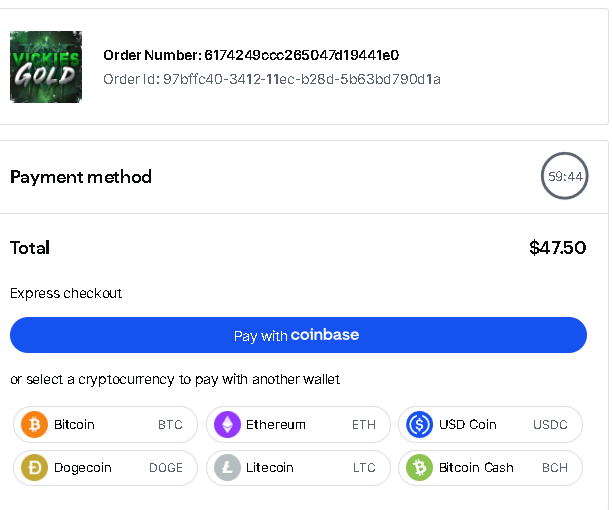
Task: Pay with Coinbase express checkout
Action: 298,335
